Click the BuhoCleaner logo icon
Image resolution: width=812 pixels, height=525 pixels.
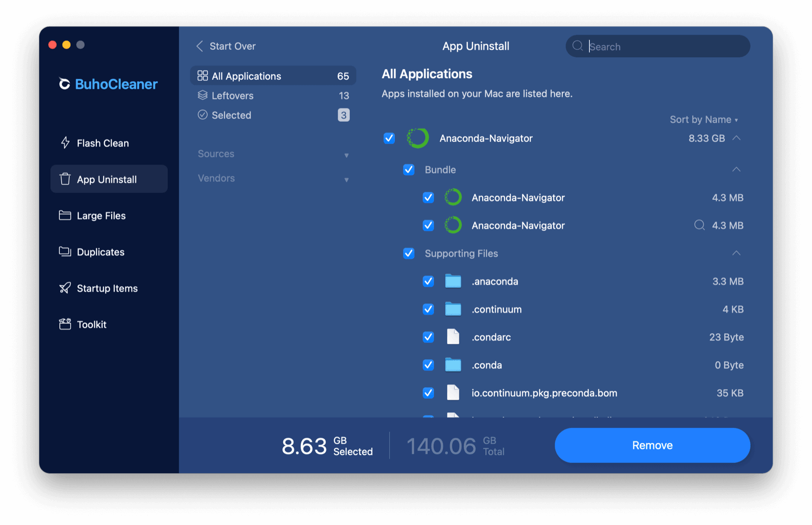coord(64,84)
